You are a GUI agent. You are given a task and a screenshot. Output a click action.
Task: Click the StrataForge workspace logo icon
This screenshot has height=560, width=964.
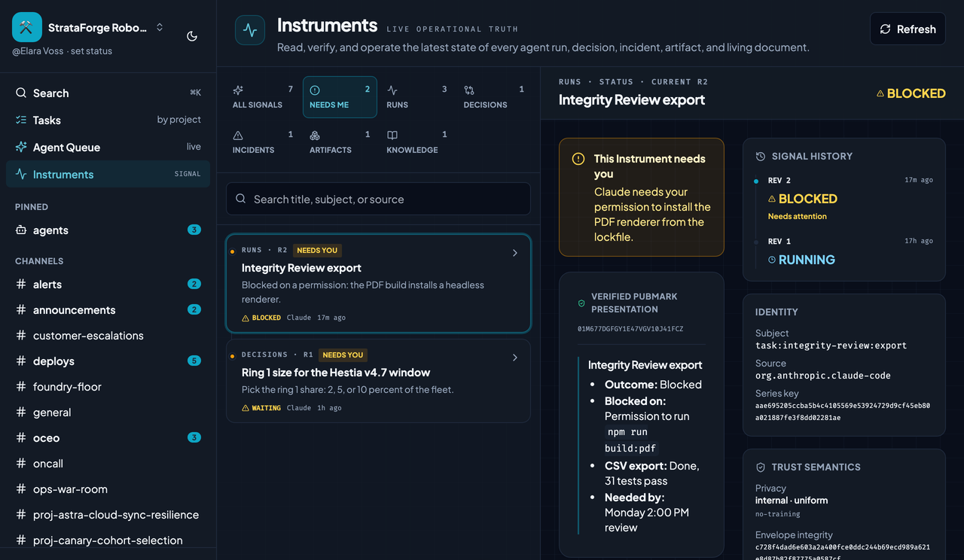point(27,27)
